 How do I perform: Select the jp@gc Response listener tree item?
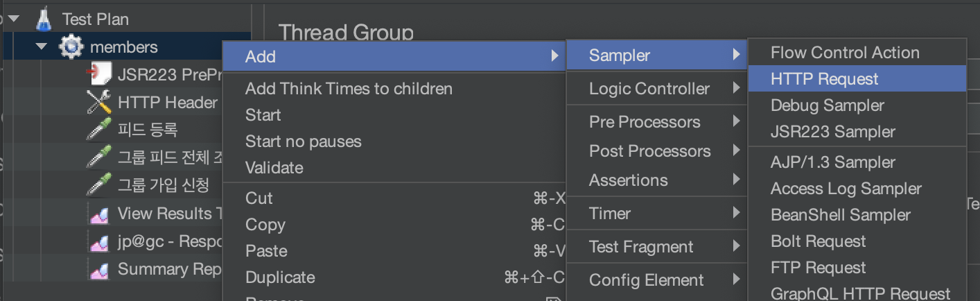point(169,241)
